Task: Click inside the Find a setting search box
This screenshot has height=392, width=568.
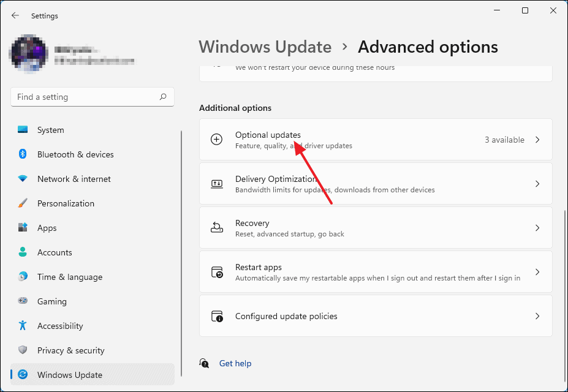Action: click(x=92, y=97)
